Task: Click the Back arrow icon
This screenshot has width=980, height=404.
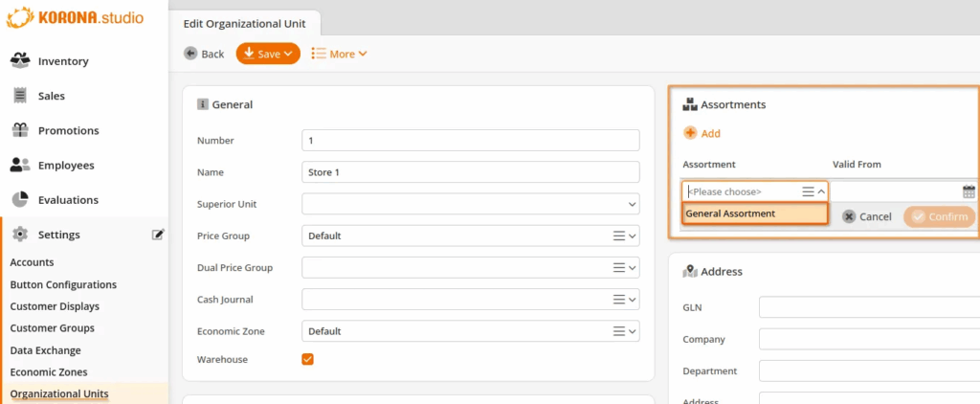Action: point(190,54)
